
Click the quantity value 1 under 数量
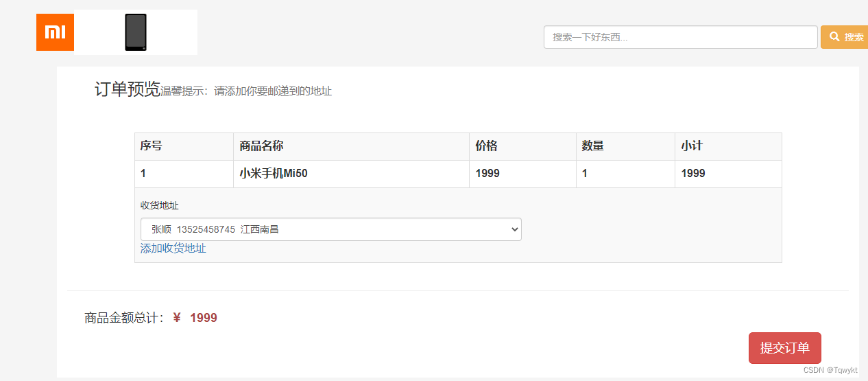(585, 174)
